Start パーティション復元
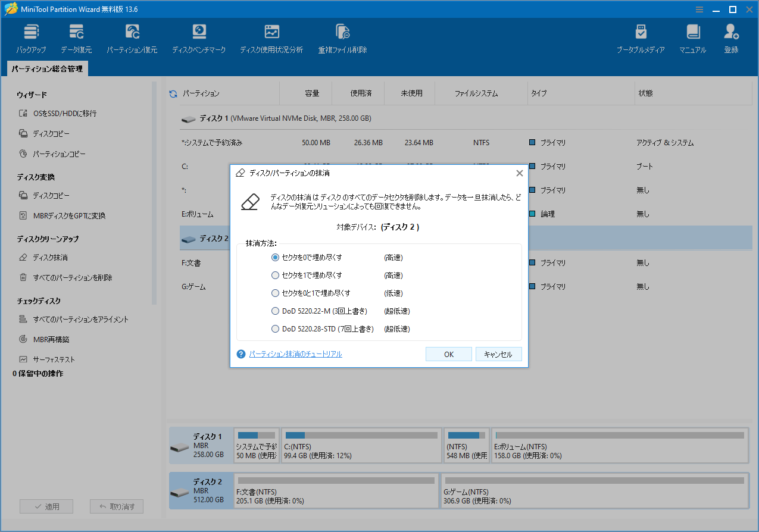The image size is (759, 532). click(x=132, y=37)
